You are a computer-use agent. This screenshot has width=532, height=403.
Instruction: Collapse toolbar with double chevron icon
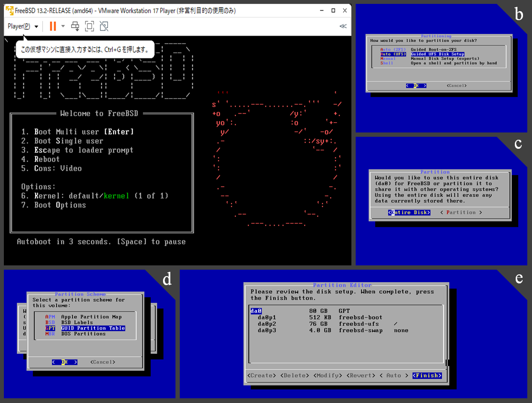343,27
